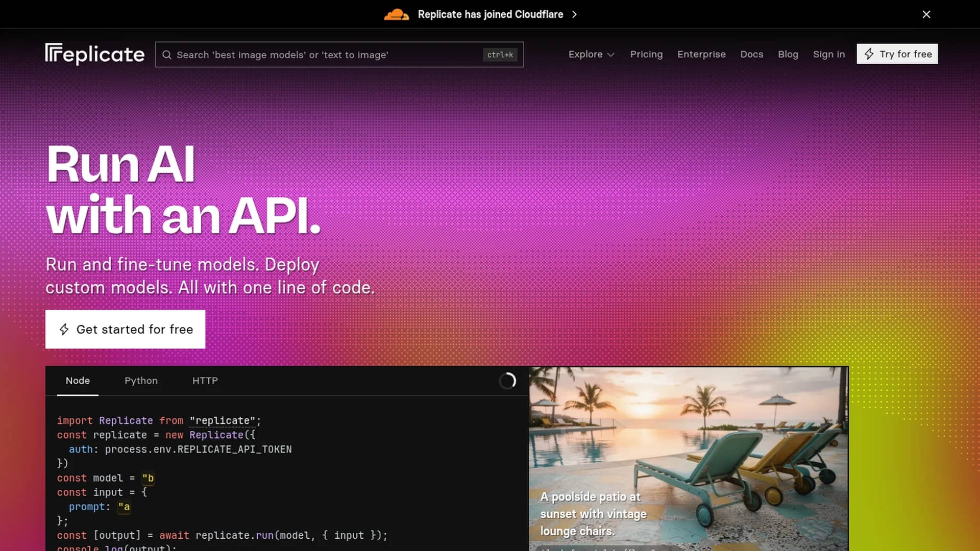980x551 pixels.
Task: Click the Cloudflare cloud icon in banner
Action: point(397,14)
